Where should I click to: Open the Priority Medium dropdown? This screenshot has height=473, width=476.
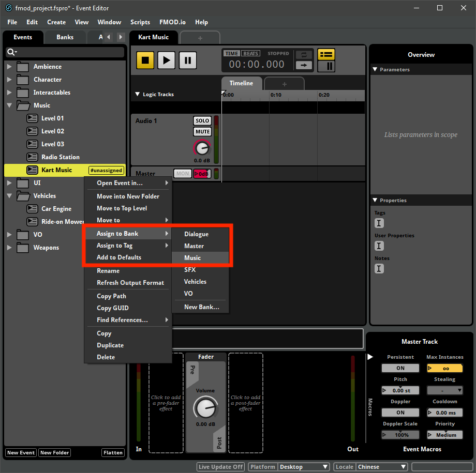pos(444,434)
